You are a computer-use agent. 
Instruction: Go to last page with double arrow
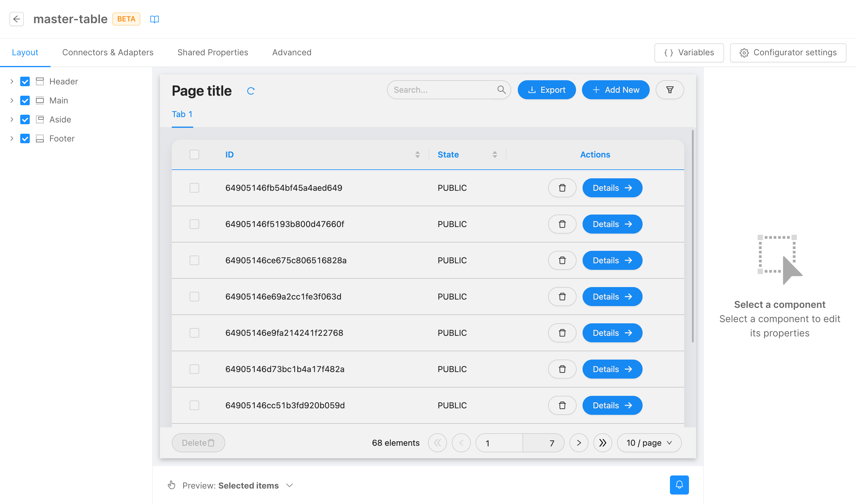(602, 443)
